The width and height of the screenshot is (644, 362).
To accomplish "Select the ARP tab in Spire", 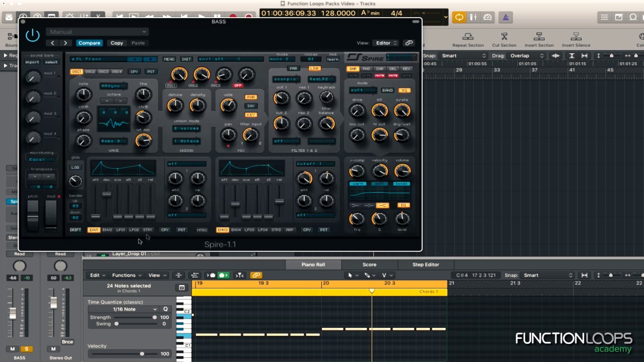I will (x=289, y=230).
